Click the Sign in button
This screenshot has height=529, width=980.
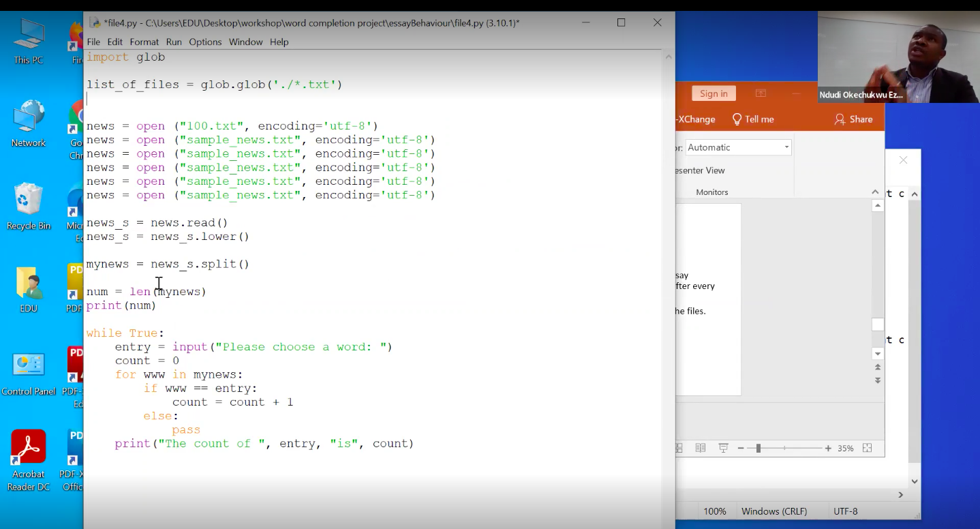[714, 93]
